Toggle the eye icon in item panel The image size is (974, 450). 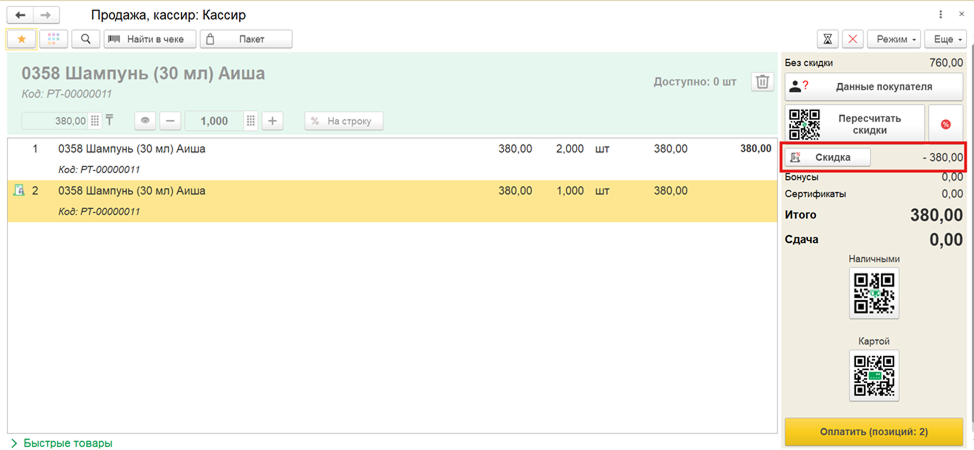(145, 121)
